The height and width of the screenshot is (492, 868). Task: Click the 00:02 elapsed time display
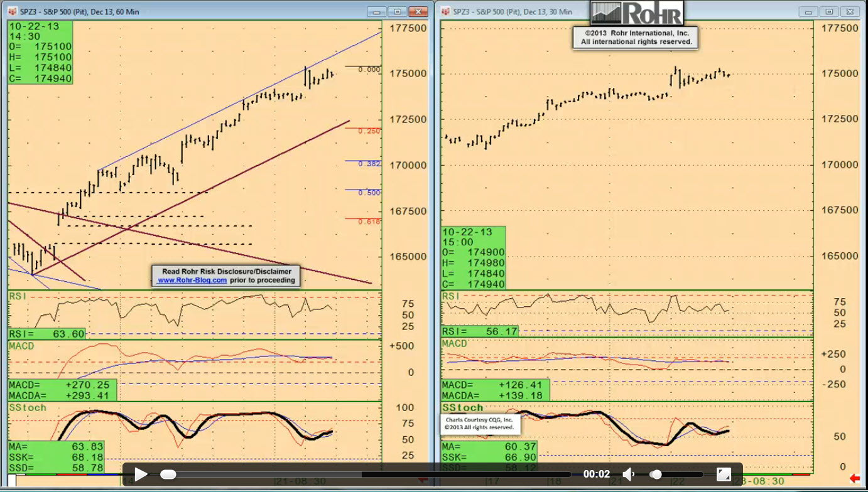pos(596,474)
